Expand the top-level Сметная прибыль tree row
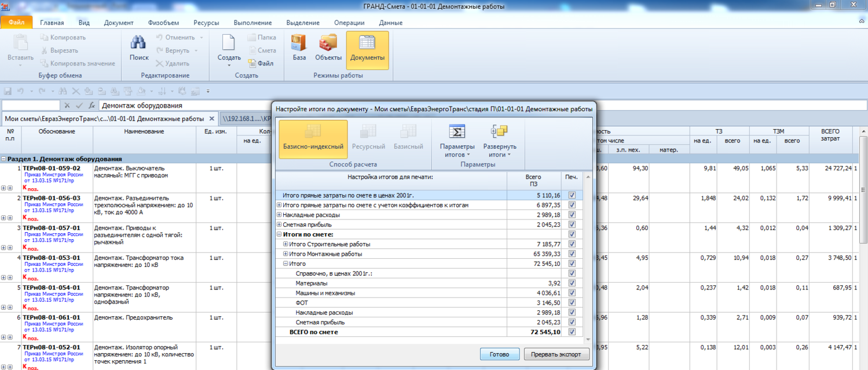The width and height of the screenshot is (868, 370). [x=280, y=225]
